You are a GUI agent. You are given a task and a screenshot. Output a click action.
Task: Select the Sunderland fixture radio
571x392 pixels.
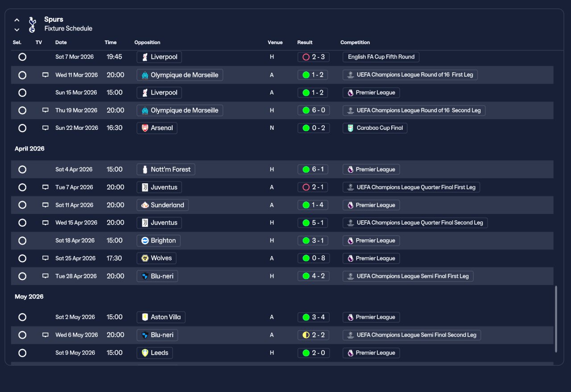(22, 205)
